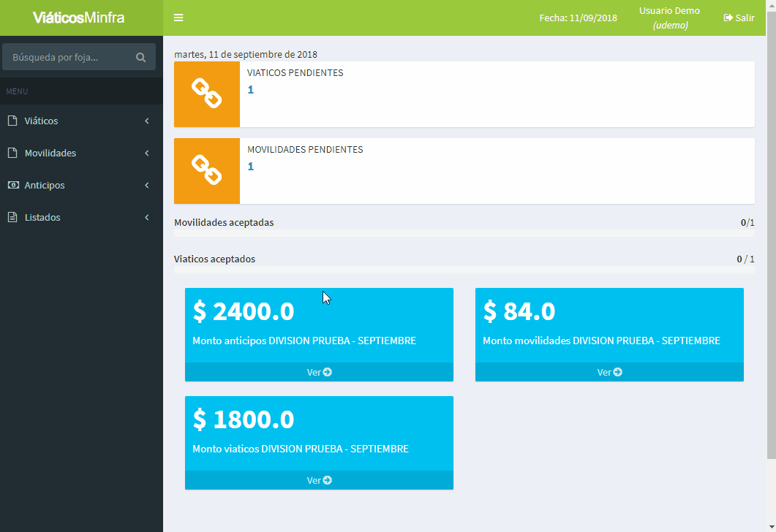The height and width of the screenshot is (532, 776).
Task: Click the Viaticos aceptados progress bar
Action: tap(464, 270)
